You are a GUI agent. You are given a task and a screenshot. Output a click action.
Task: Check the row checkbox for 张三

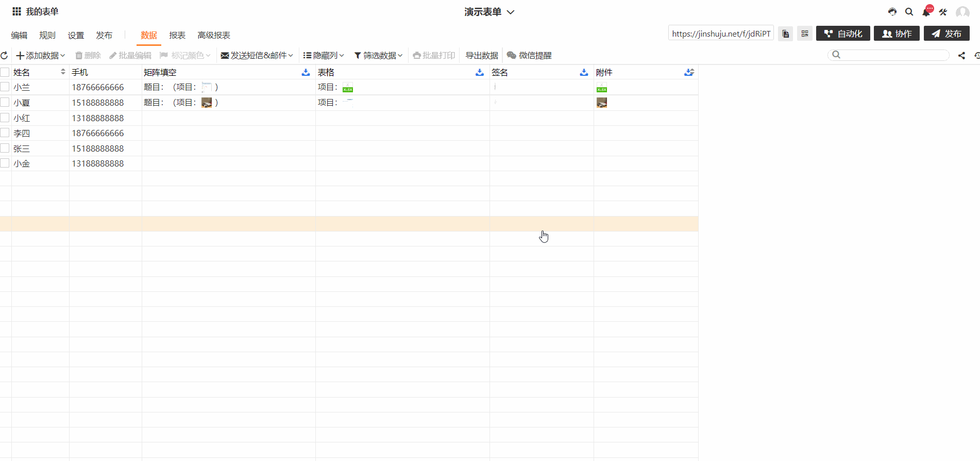[x=5, y=148]
